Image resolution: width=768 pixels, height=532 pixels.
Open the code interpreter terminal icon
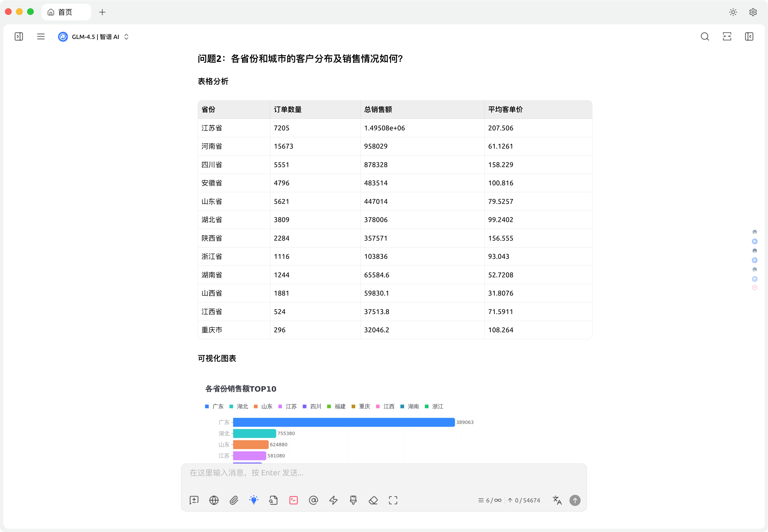293,500
